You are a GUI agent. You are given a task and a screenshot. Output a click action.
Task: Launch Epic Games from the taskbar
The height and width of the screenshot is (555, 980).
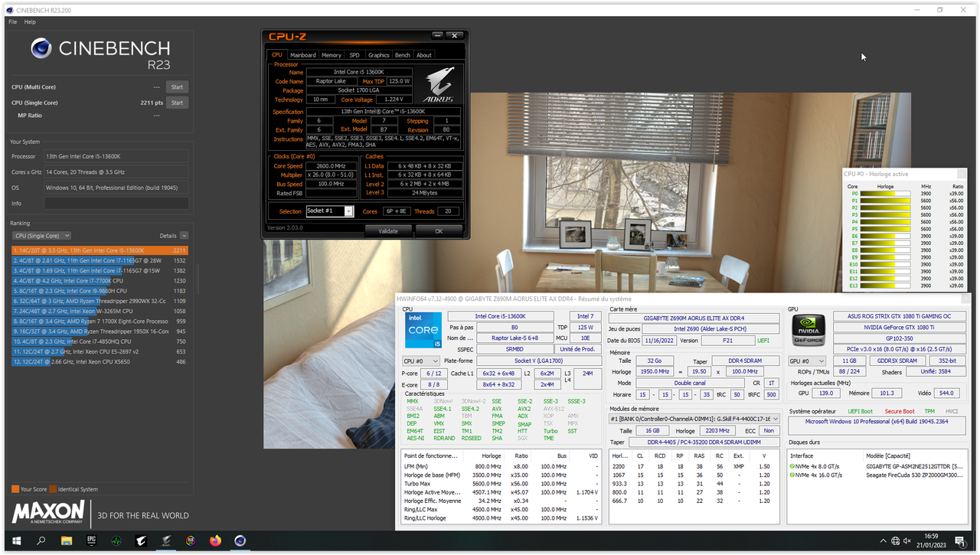point(91,540)
